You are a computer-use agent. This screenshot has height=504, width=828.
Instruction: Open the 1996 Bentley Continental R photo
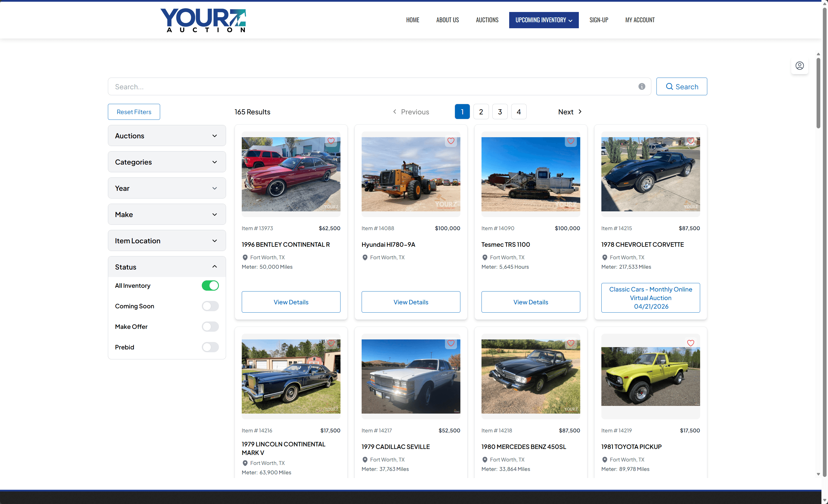click(291, 174)
